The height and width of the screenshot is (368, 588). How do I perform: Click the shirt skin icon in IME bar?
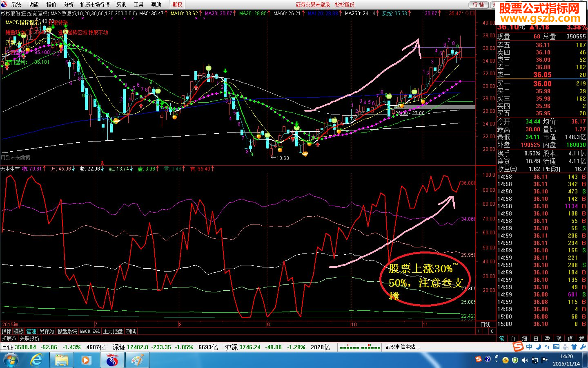point(575,347)
